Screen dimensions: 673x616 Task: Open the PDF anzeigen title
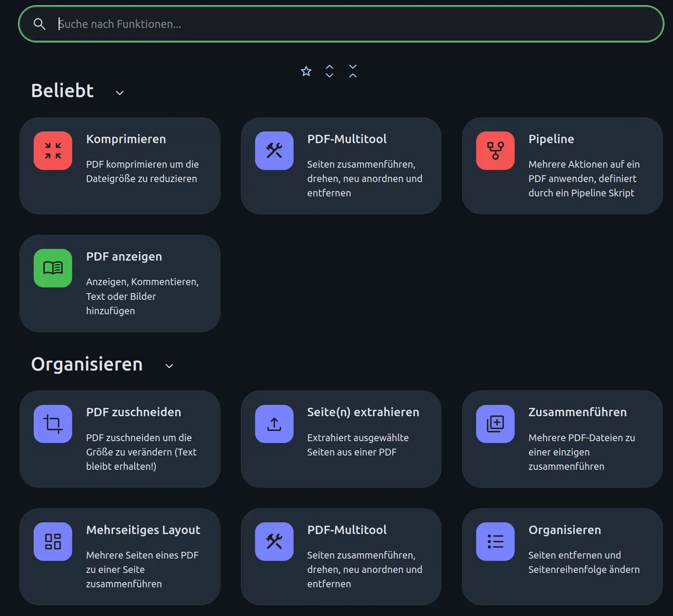(124, 257)
